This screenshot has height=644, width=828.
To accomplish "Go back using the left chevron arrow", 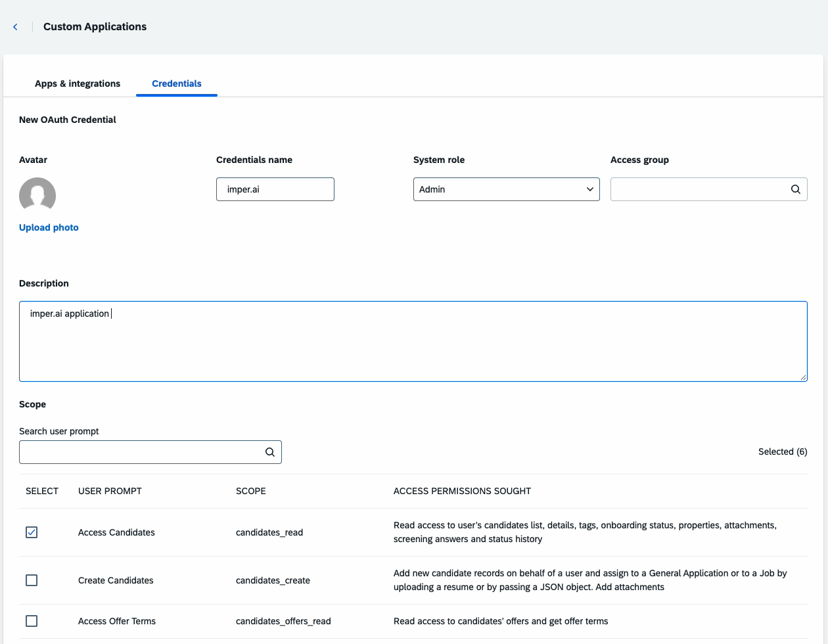I will click(x=15, y=27).
